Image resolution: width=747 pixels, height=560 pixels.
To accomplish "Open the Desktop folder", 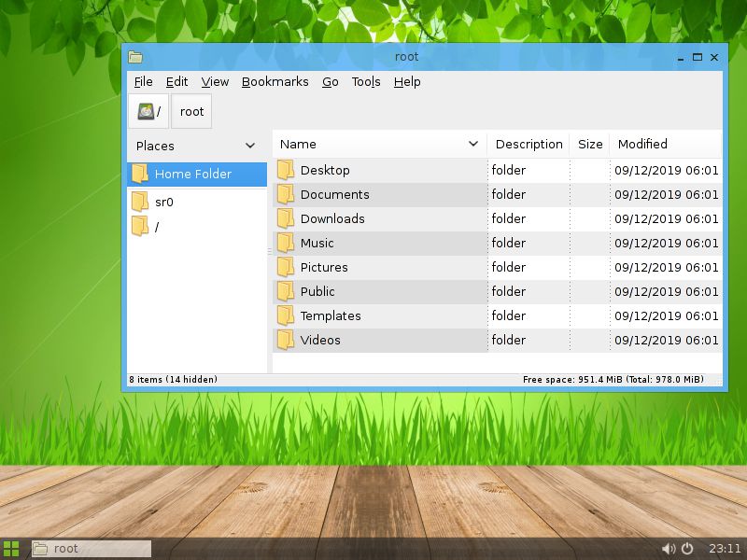I will tap(327, 170).
